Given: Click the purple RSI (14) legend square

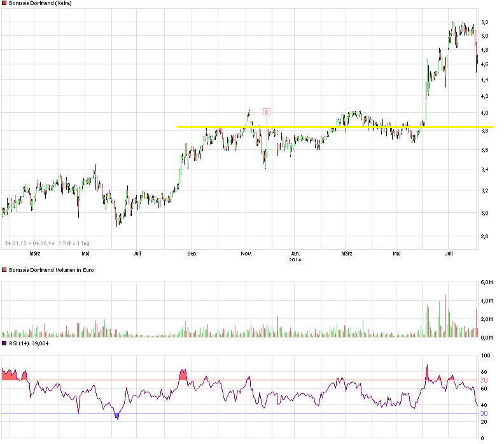Looking at the screenshot, I should pyautogui.click(x=4, y=343).
